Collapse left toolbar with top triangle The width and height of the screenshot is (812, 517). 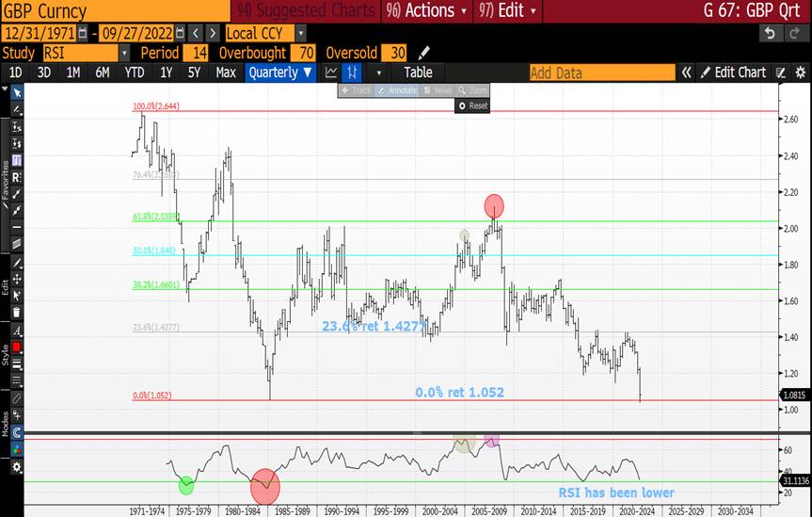[x=5, y=89]
